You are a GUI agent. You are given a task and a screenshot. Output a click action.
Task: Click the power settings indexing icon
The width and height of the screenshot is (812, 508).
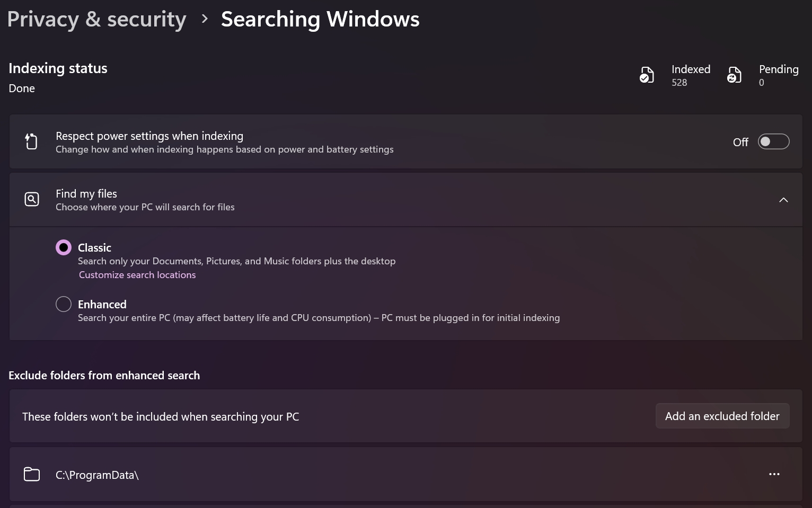(x=31, y=141)
